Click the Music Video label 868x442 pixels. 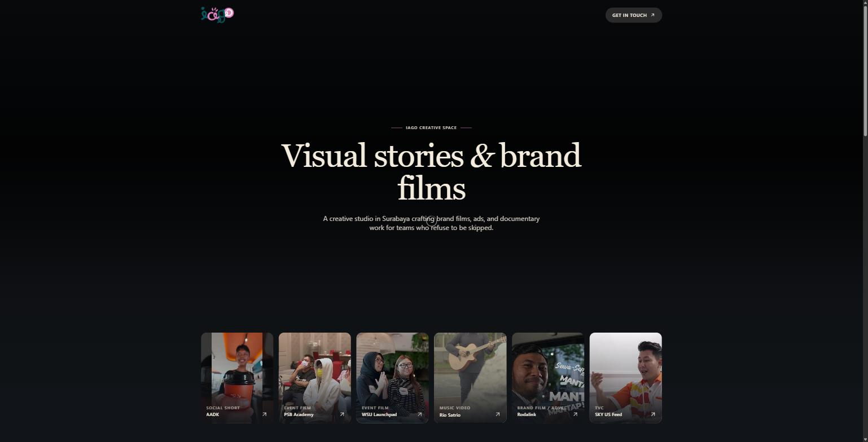pyautogui.click(x=455, y=408)
